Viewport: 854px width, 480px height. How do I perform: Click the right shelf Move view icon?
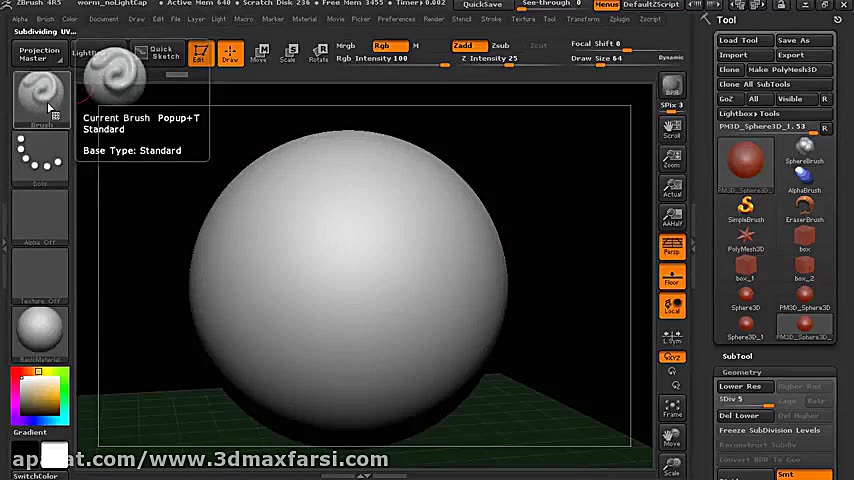(x=672, y=438)
